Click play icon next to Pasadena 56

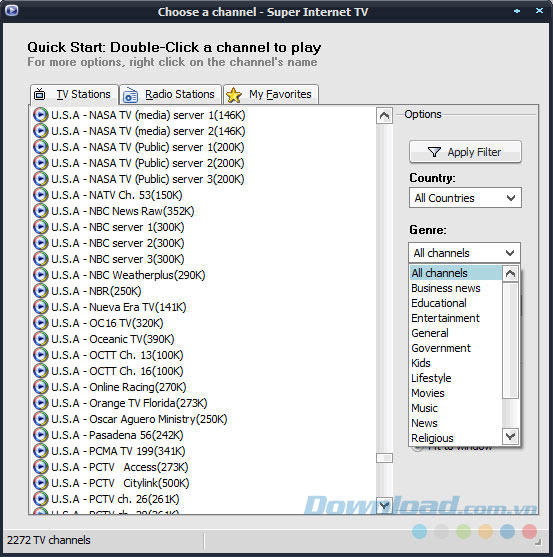(40, 435)
